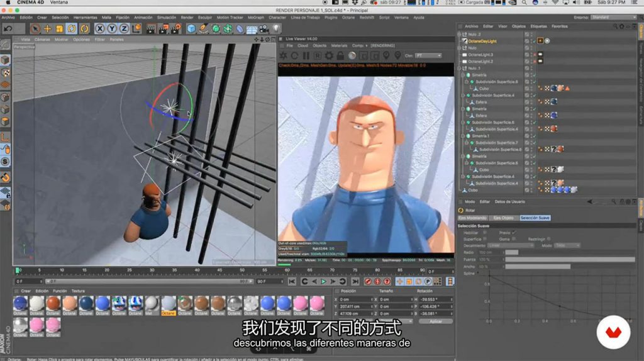644x361 pixels.
Task: Add a Camera object
Action: tap(264, 28)
